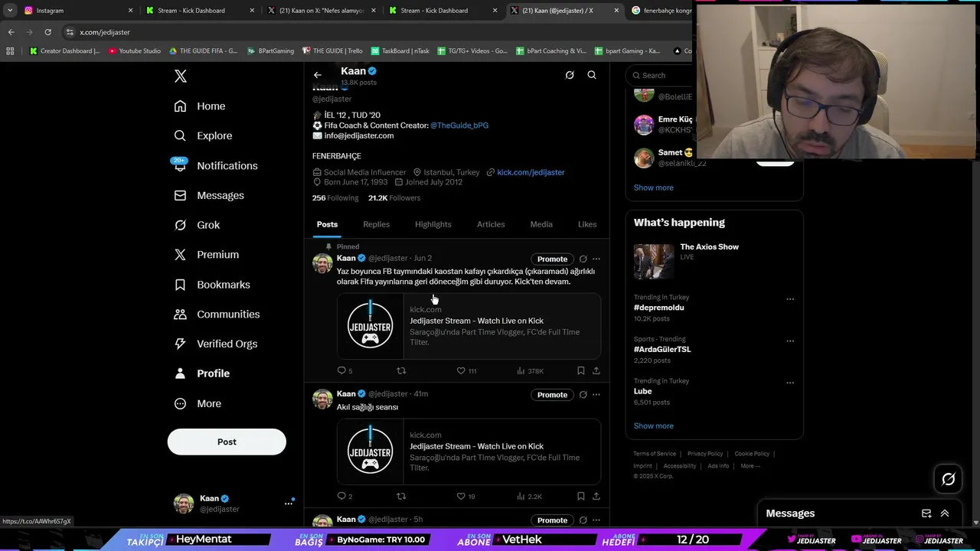Click Show more under What's happening

click(653, 426)
